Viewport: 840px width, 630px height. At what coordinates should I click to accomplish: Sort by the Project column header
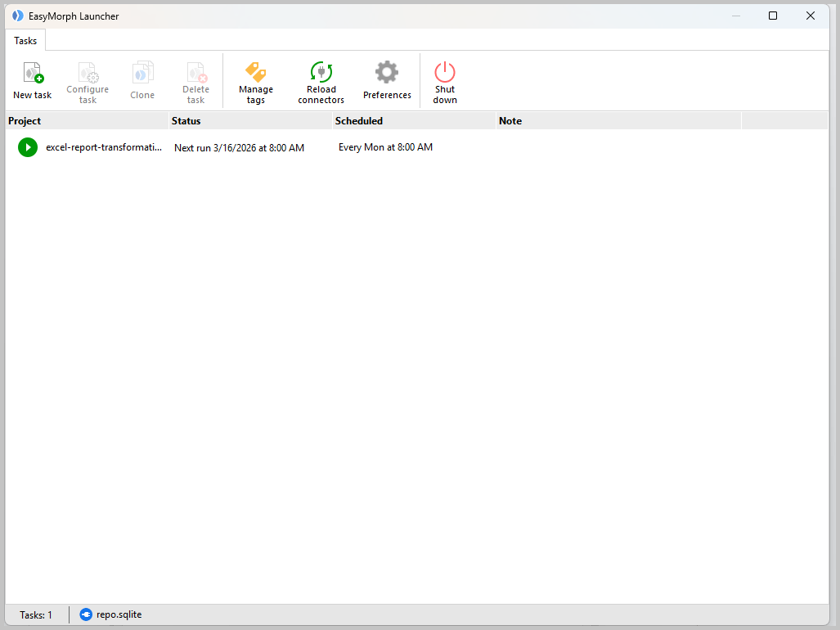click(x=87, y=121)
